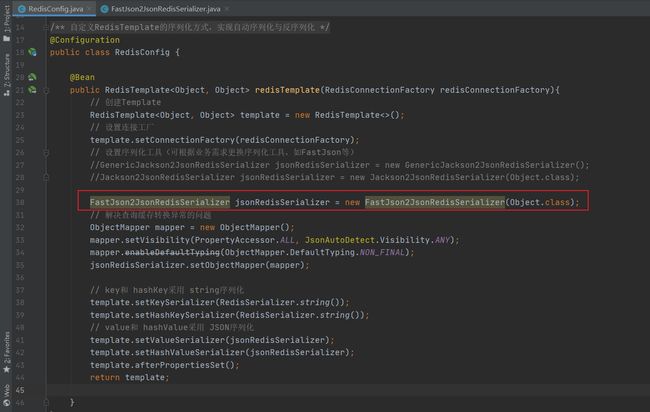650x412 pixels.
Task: Collapse the redisTemplate method at line 21
Action: [46, 90]
